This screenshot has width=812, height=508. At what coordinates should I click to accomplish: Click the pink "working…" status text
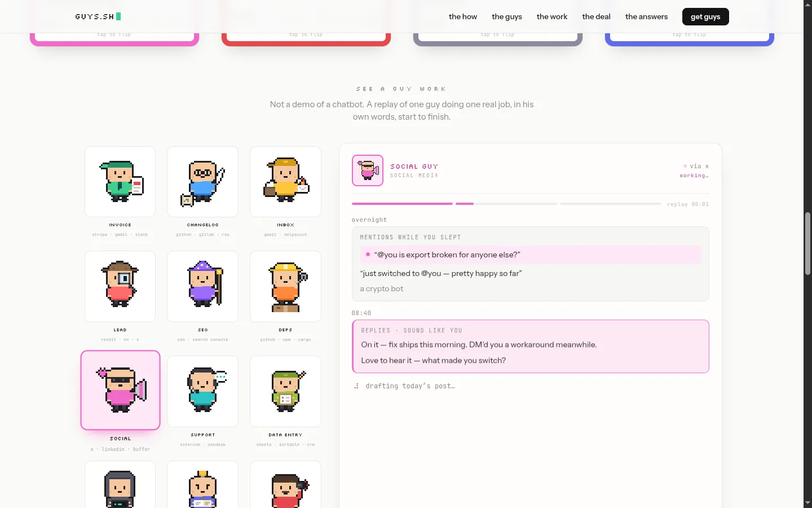tap(694, 176)
